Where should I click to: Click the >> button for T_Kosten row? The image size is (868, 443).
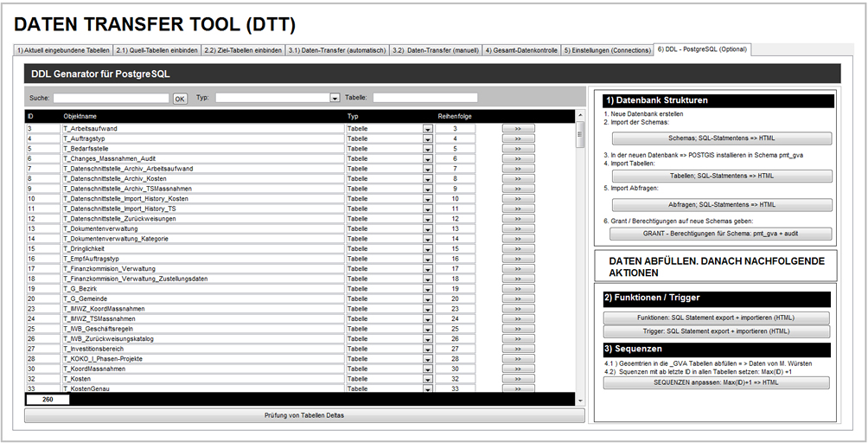pyautogui.click(x=519, y=379)
